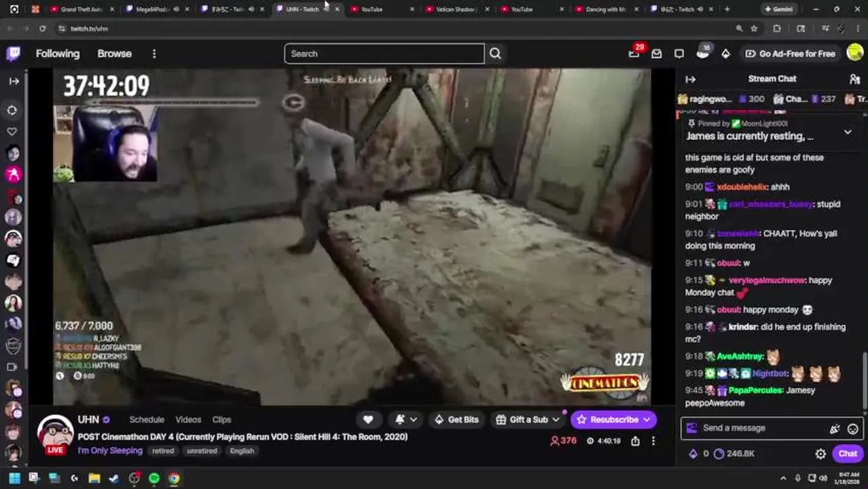
Task: Open chat settings gear icon
Action: point(820,454)
